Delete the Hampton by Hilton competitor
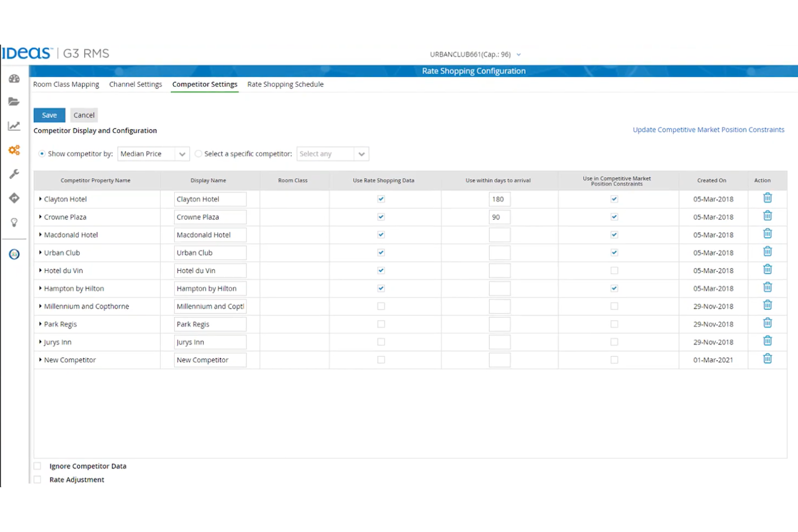Screen dimensions: 798x532 pos(767,287)
